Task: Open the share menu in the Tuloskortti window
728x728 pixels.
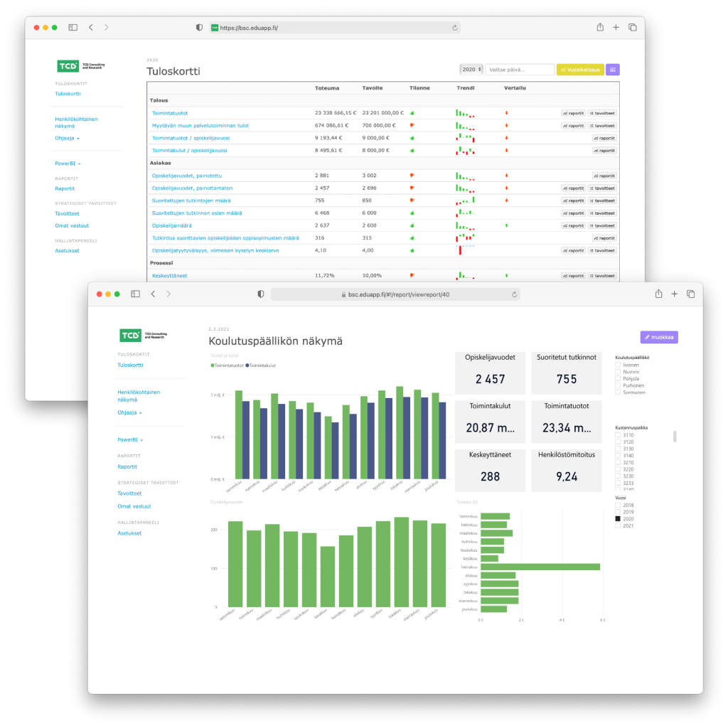Action: [600, 27]
